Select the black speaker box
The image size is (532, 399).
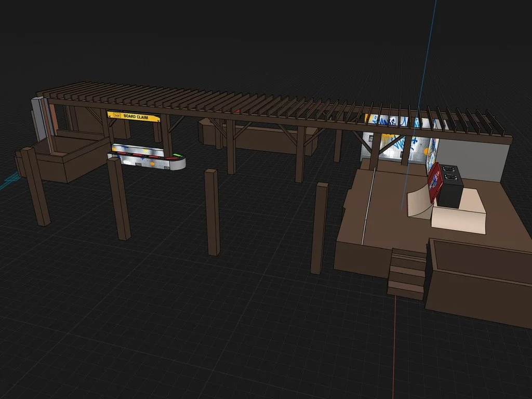[x=449, y=187]
